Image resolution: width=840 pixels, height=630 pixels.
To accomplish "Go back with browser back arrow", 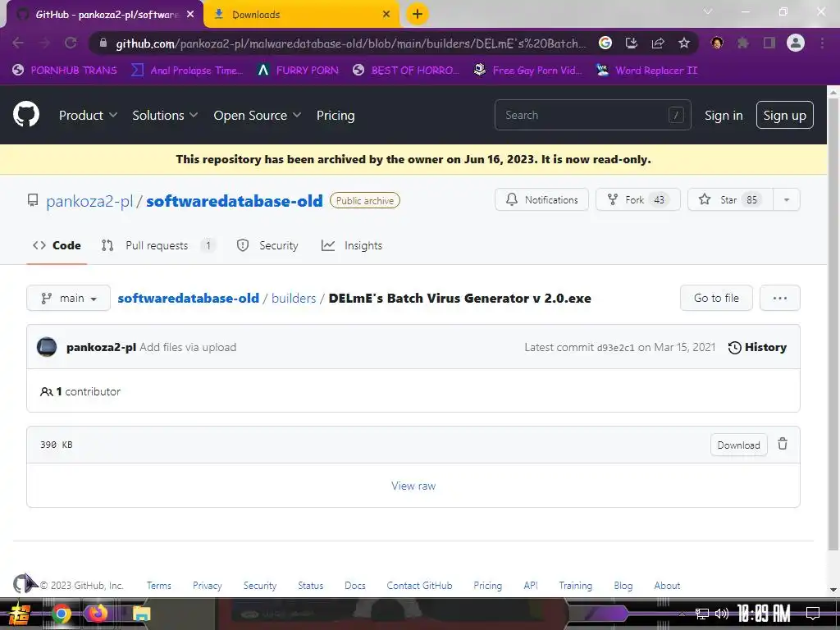I will click(18, 43).
